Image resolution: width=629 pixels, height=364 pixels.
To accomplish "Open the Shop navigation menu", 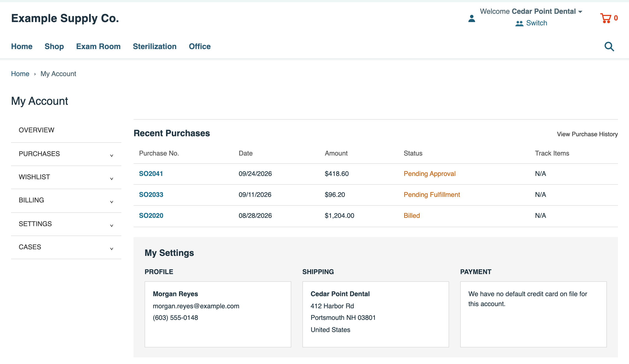I will coord(54,46).
